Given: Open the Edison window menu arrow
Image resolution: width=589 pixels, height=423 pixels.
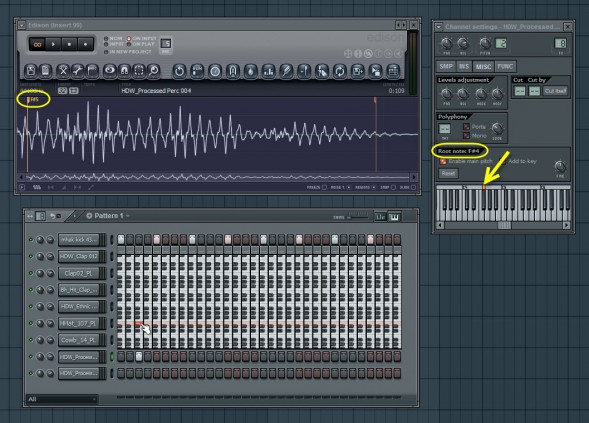Looking at the screenshot, I should tap(22, 25).
